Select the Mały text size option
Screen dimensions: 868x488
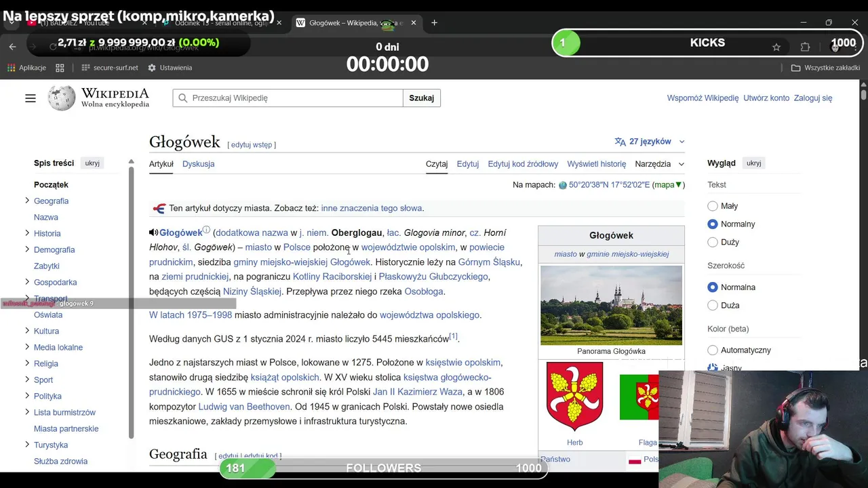point(712,206)
